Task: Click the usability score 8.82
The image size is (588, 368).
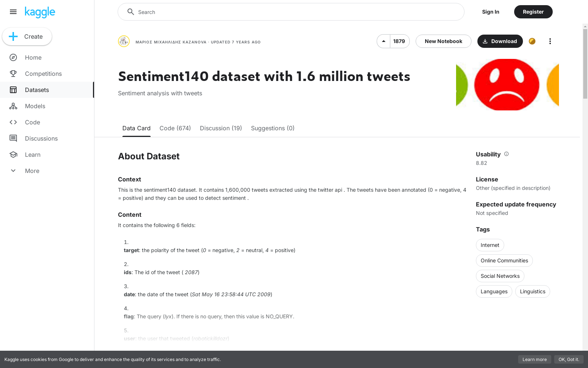Action: pyautogui.click(x=481, y=163)
